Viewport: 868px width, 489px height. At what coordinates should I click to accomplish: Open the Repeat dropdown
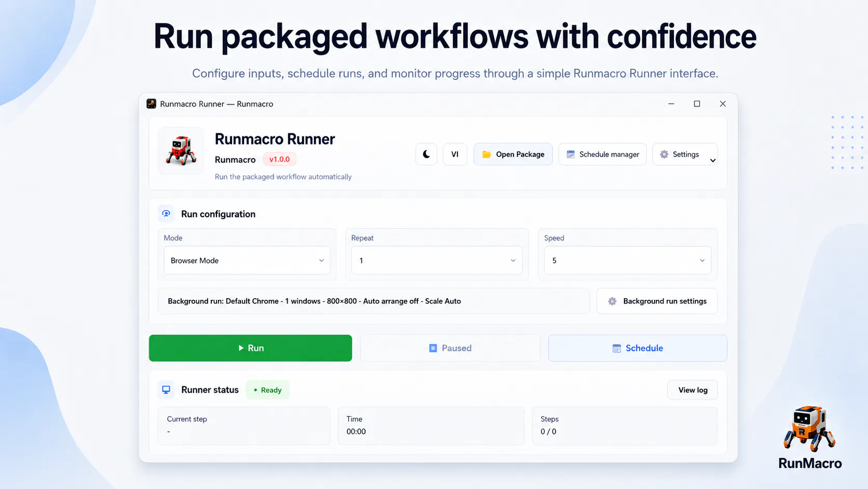[x=437, y=260]
